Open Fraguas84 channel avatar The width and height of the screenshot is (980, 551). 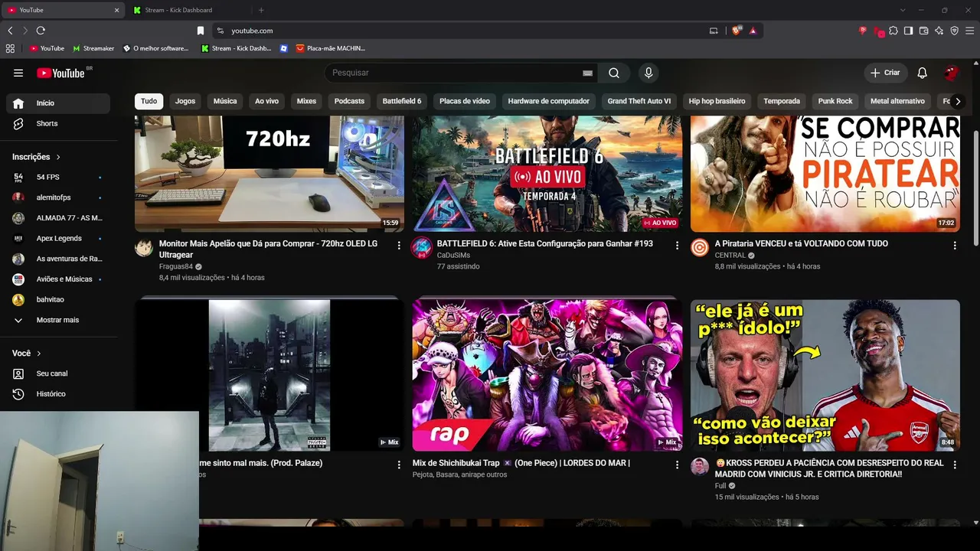point(144,247)
